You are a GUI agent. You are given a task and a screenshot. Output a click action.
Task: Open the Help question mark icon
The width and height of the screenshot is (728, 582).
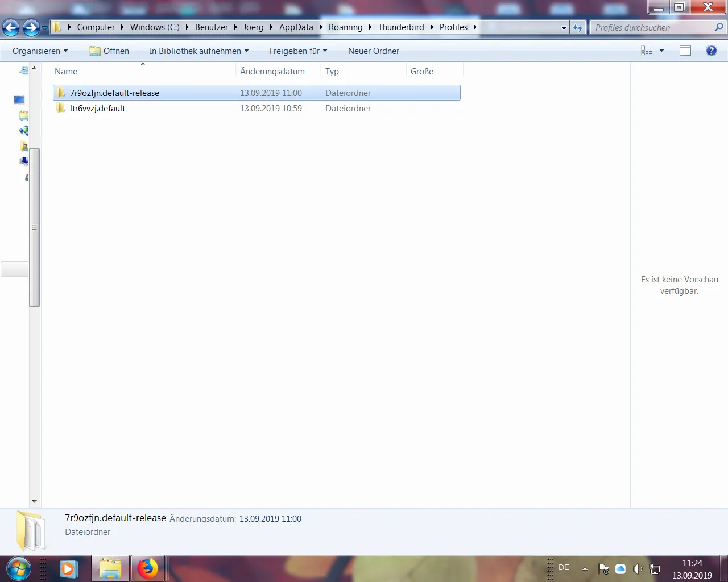click(711, 51)
